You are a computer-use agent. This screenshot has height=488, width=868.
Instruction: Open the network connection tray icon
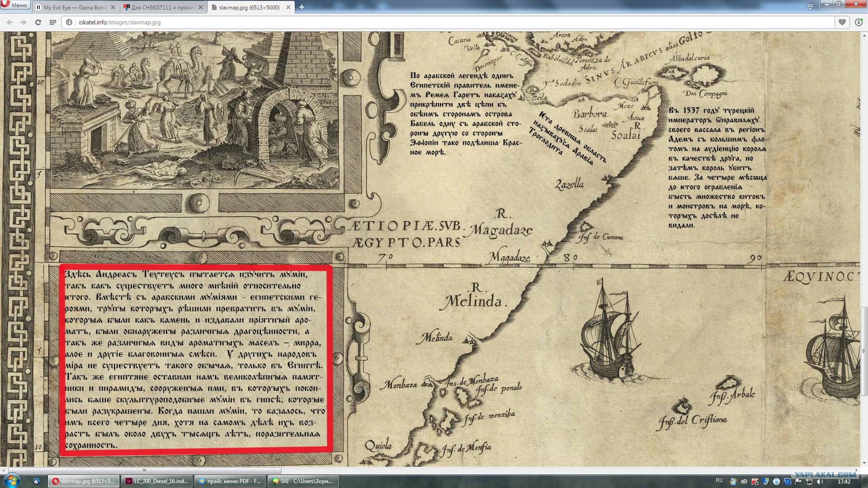pyautogui.click(x=809, y=482)
